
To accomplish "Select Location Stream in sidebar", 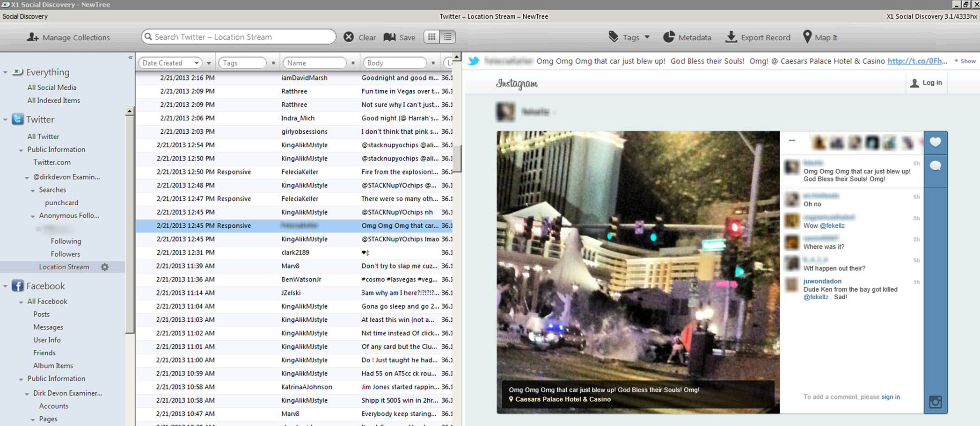I will click(x=64, y=267).
